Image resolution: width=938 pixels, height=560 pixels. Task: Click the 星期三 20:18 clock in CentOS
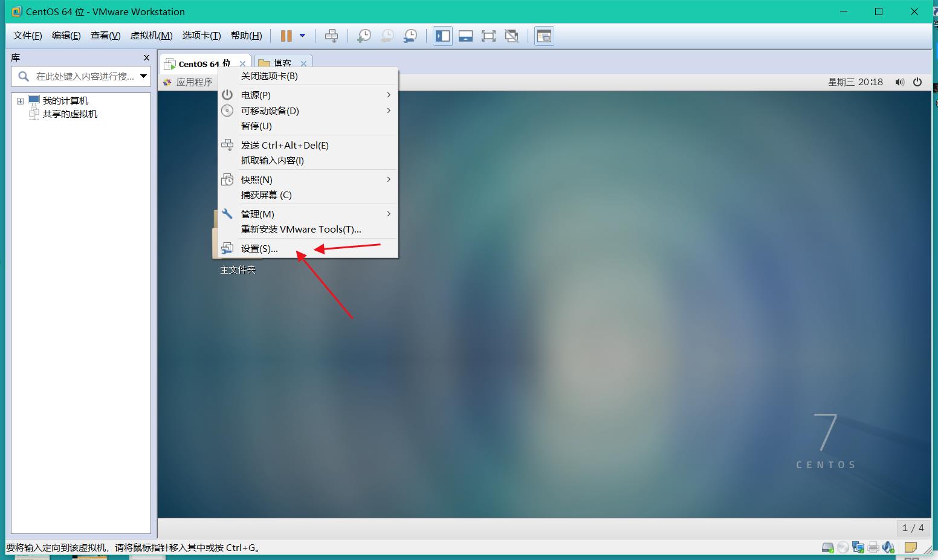pyautogui.click(x=855, y=82)
